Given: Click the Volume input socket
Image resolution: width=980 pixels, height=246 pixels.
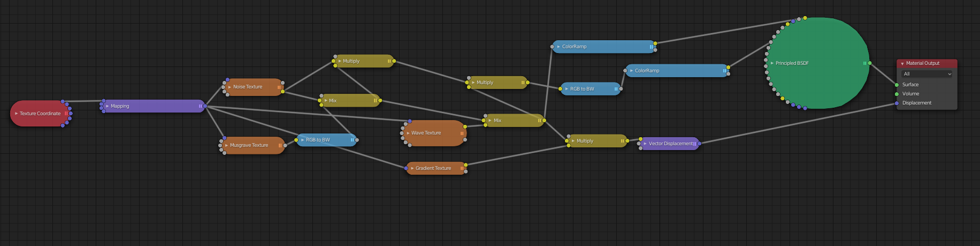Looking at the screenshot, I should click(897, 94).
